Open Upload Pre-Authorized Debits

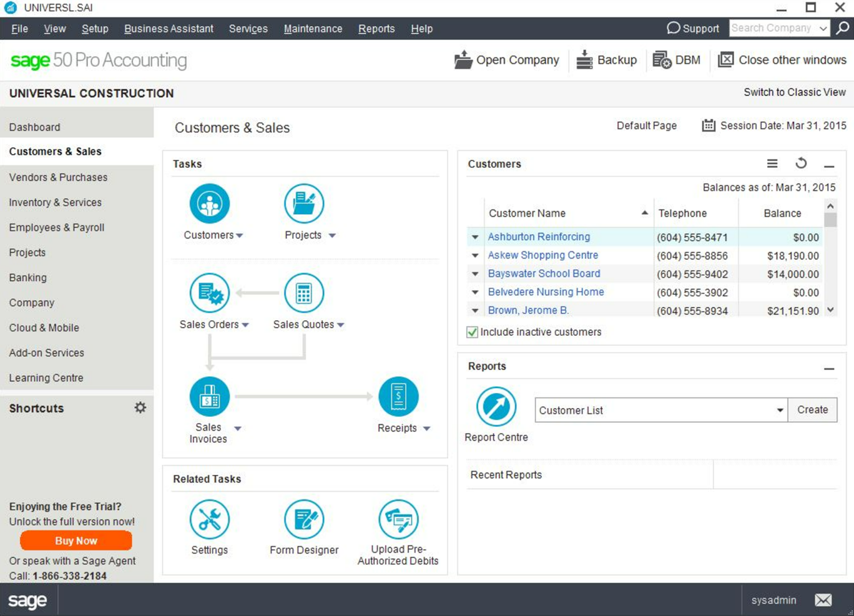398,518
